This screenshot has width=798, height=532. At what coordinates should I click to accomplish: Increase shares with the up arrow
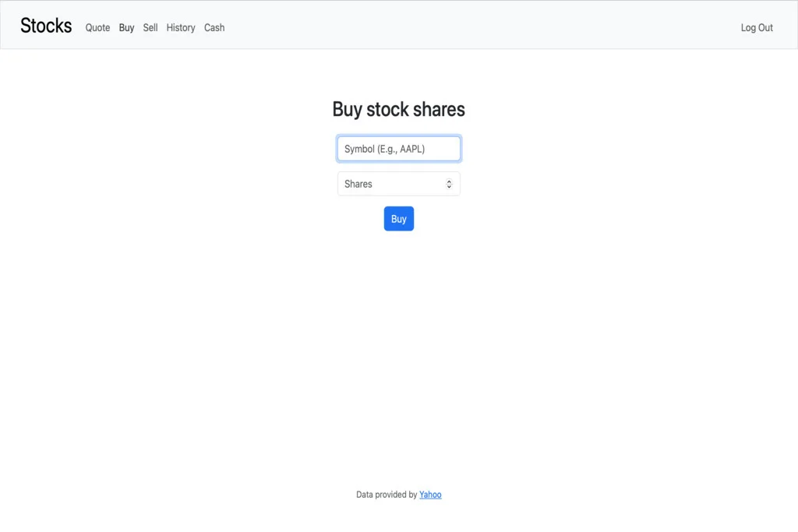[449, 181]
